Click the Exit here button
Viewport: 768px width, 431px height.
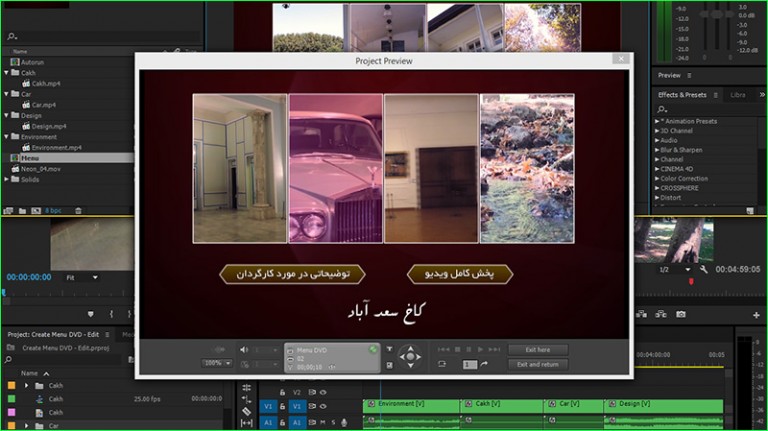538,350
